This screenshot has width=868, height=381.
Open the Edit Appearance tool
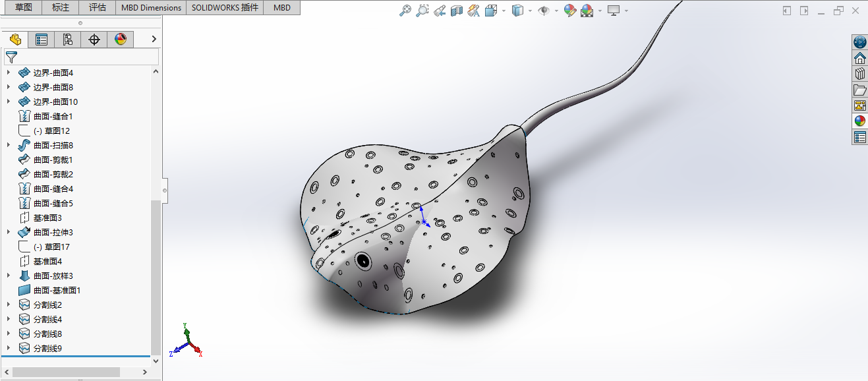(x=570, y=11)
